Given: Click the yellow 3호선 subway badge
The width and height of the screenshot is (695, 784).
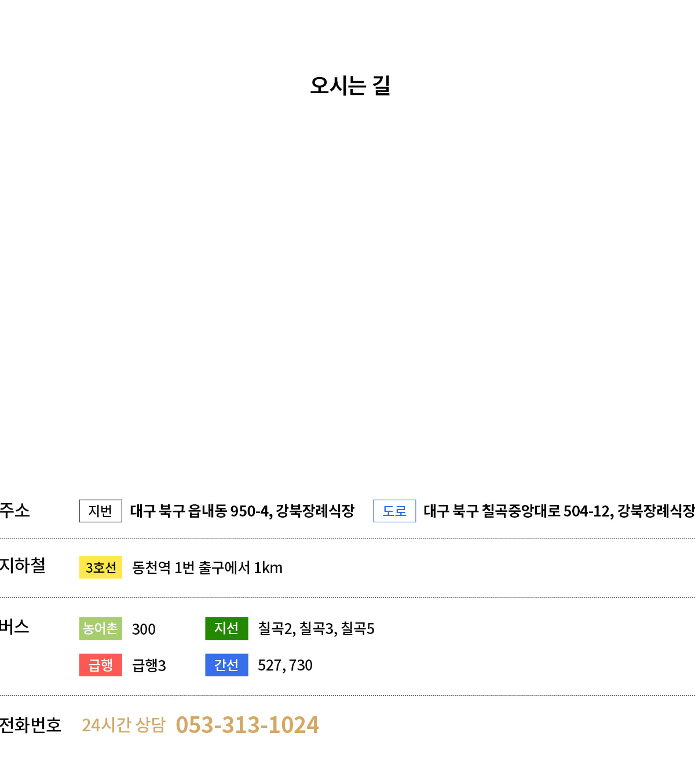Looking at the screenshot, I should coord(101,567).
